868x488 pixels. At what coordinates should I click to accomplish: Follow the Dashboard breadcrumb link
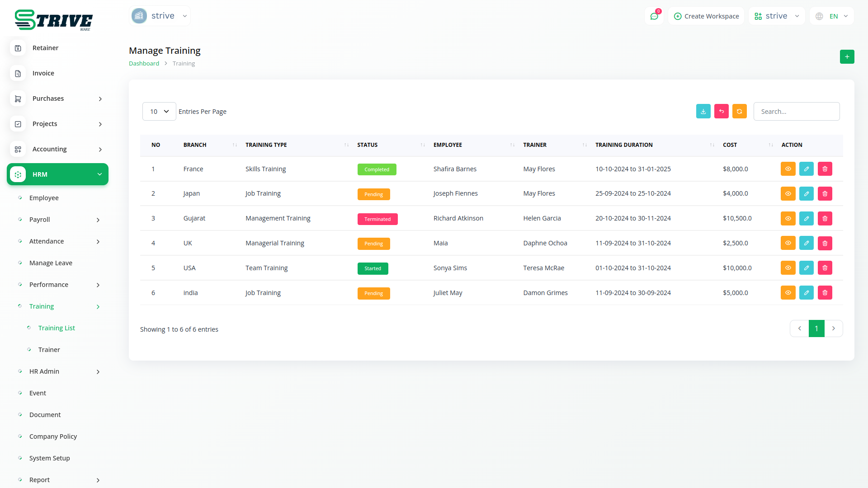click(x=144, y=64)
